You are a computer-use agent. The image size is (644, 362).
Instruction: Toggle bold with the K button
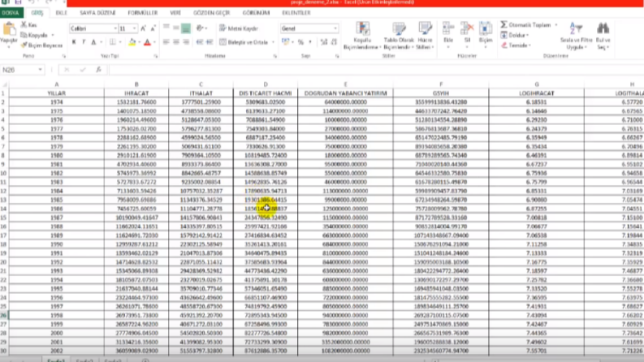tap(74, 42)
